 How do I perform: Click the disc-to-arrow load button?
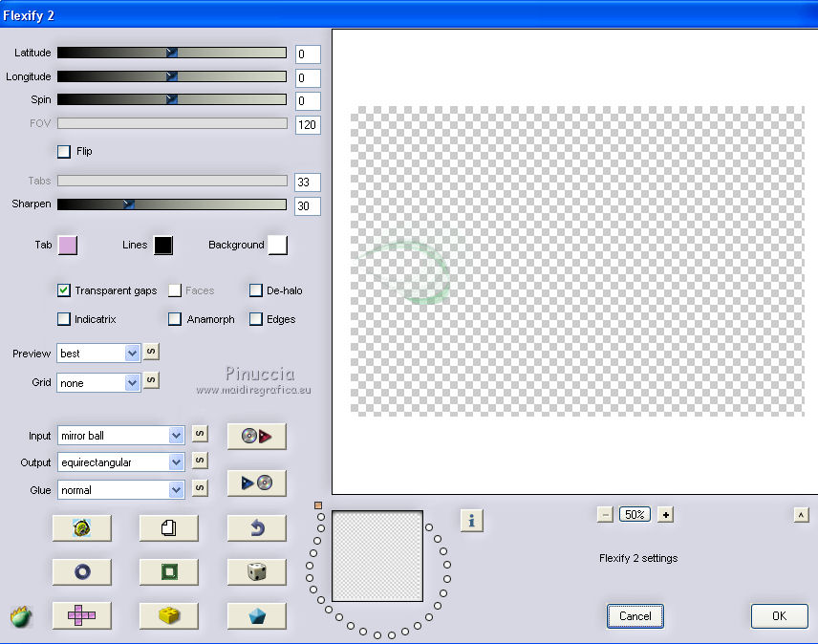coord(257,437)
